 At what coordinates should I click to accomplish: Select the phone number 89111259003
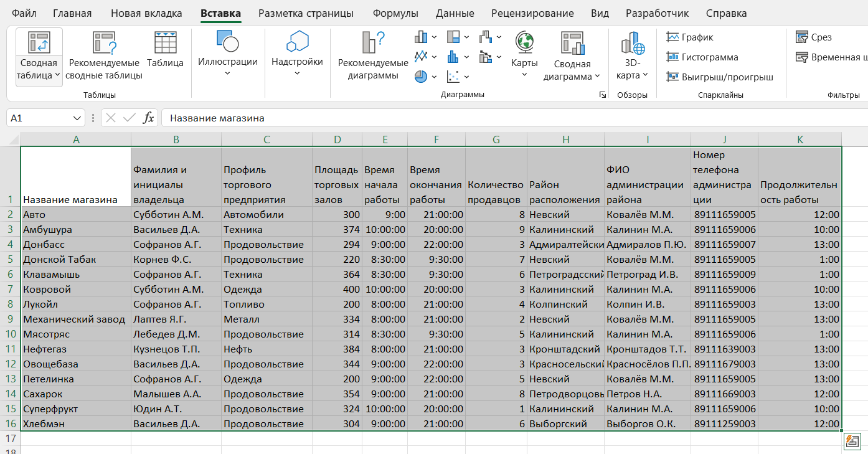(x=724, y=423)
